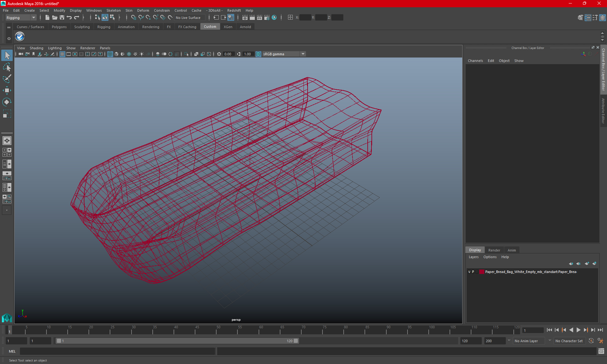607x364 pixels.
Task: Toggle smooth shade all cube icon
Action: pyautogui.click(x=116, y=54)
